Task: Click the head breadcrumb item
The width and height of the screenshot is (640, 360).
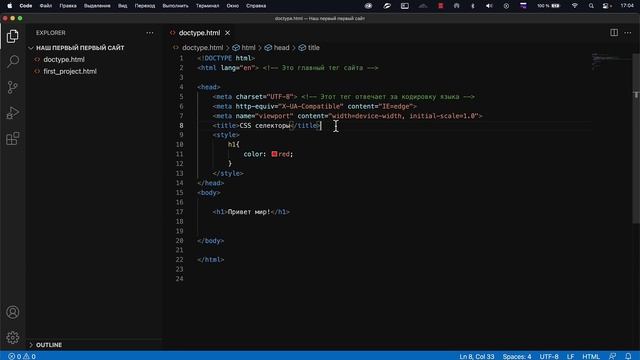Action: pyautogui.click(x=281, y=48)
